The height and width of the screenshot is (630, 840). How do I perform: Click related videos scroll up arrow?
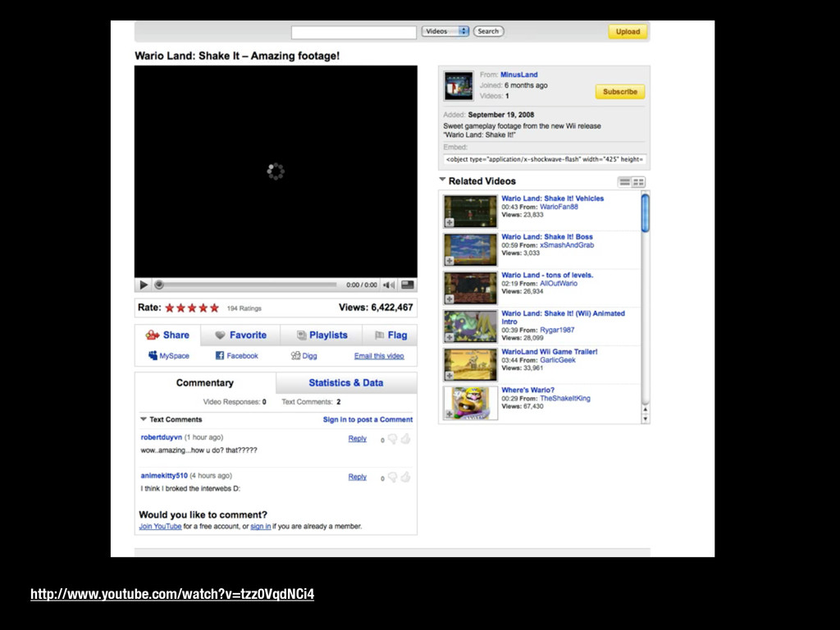click(645, 410)
